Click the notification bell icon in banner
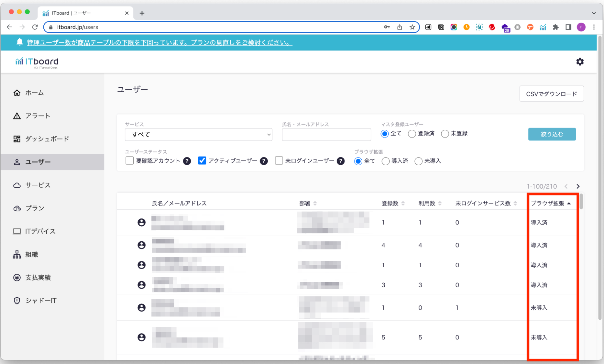Viewport: 604px width, 364px height. pos(20,42)
